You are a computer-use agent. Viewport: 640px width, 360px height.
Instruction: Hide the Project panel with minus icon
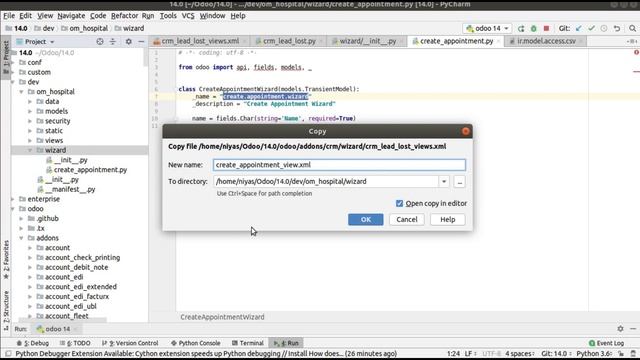(x=141, y=42)
